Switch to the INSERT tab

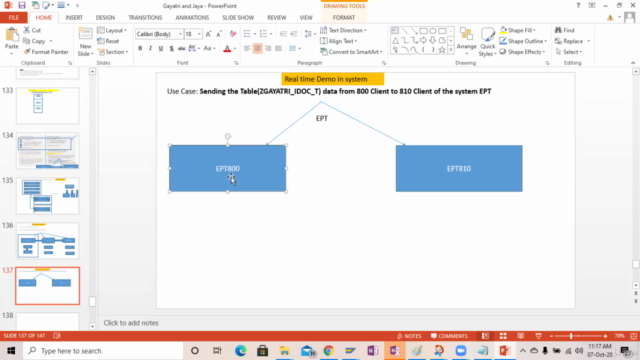(x=74, y=18)
